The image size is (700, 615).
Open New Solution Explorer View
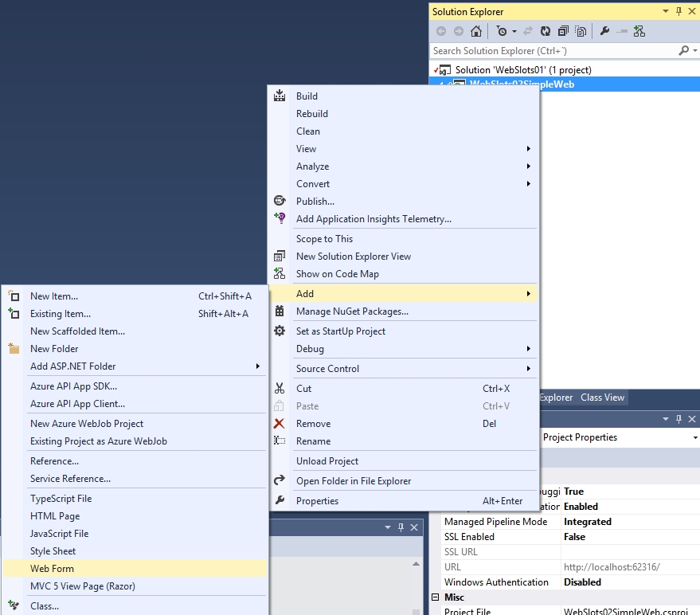click(403, 256)
